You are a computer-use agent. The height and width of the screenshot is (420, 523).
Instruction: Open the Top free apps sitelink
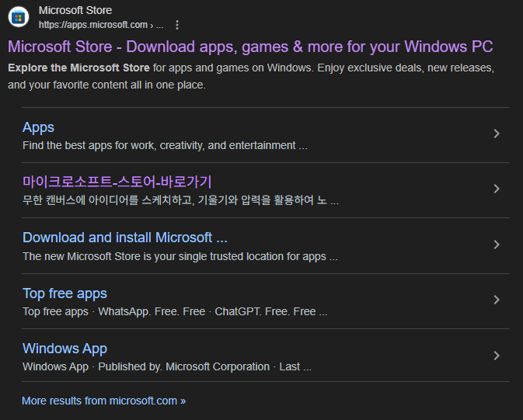click(65, 293)
